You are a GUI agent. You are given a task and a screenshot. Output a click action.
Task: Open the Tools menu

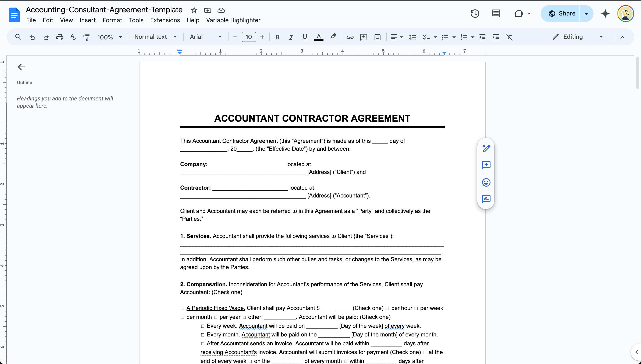click(x=136, y=20)
